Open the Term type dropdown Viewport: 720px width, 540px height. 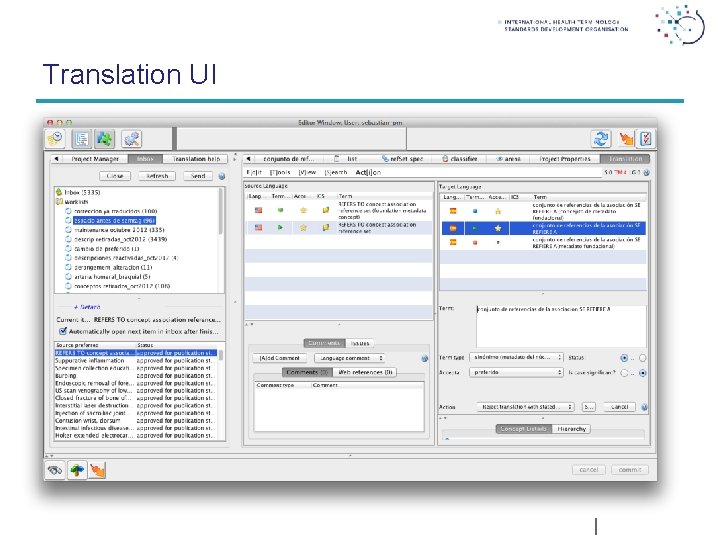pyautogui.click(x=516, y=357)
